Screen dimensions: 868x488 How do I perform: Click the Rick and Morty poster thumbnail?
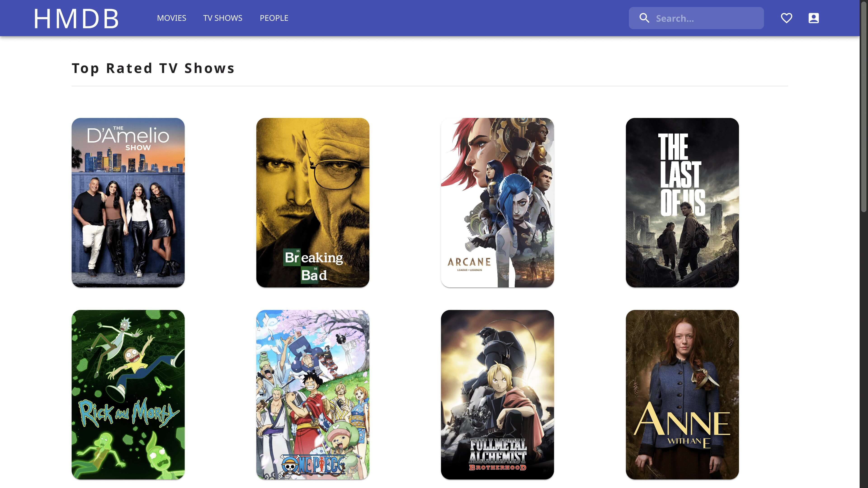coord(128,394)
